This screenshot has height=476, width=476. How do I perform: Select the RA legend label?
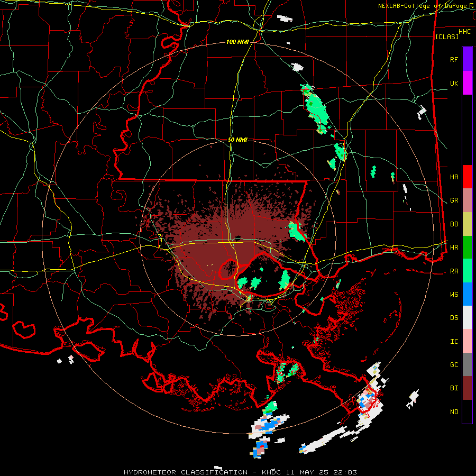pos(454,271)
